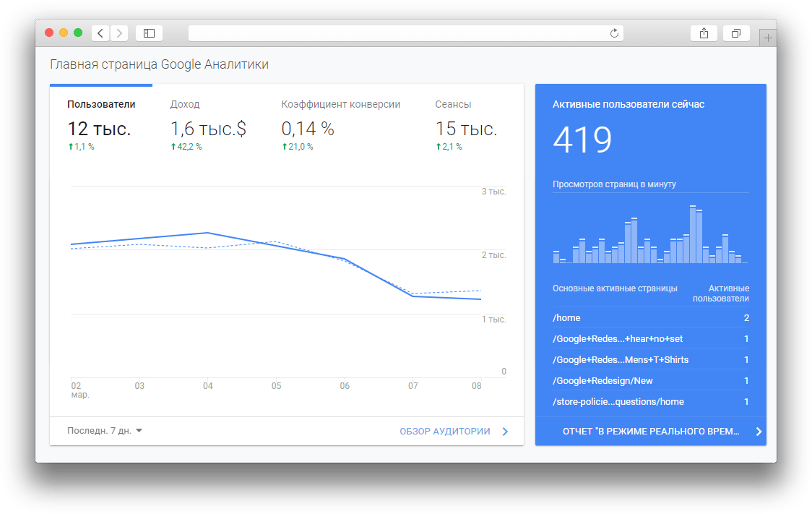Select the Пользователи metric tab
Image resolution: width=812 pixels, height=514 pixels.
(101, 105)
